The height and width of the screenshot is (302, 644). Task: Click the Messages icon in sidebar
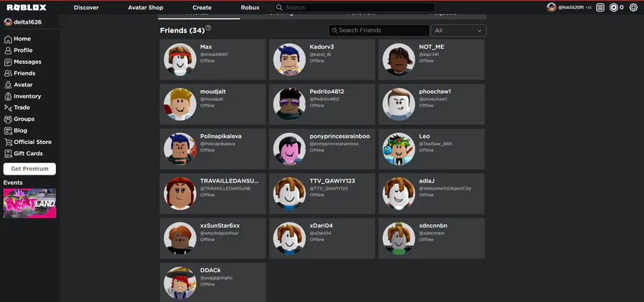click(8, 62)
